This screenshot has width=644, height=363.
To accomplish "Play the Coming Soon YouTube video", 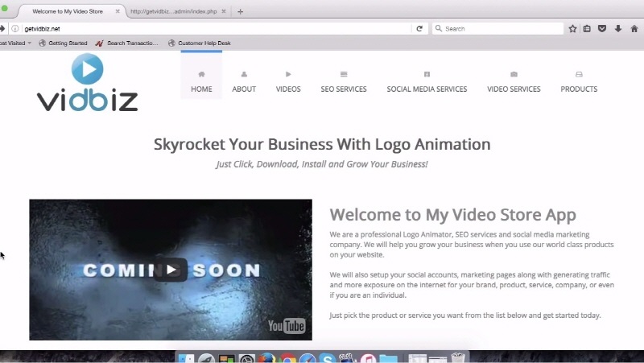I will [x=171, y=270].
